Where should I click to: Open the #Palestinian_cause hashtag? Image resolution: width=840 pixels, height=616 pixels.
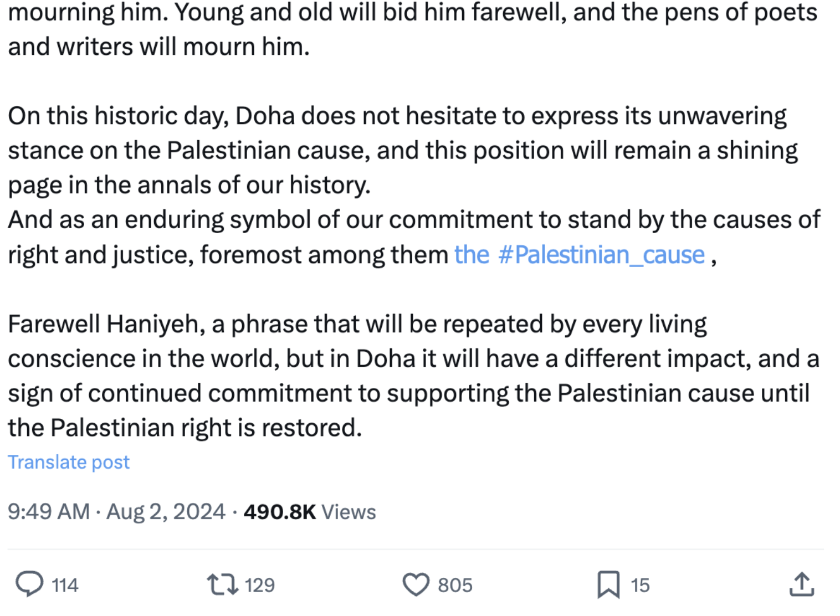[601, 255]
